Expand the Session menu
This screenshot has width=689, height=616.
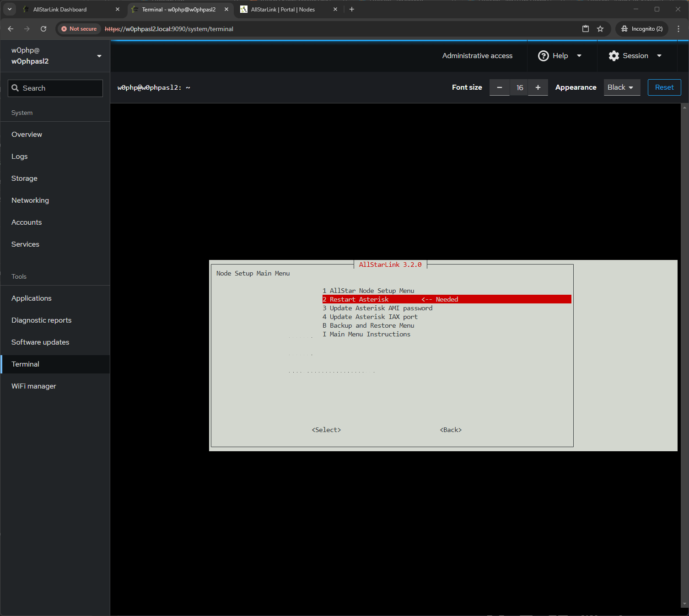[635, 56]
